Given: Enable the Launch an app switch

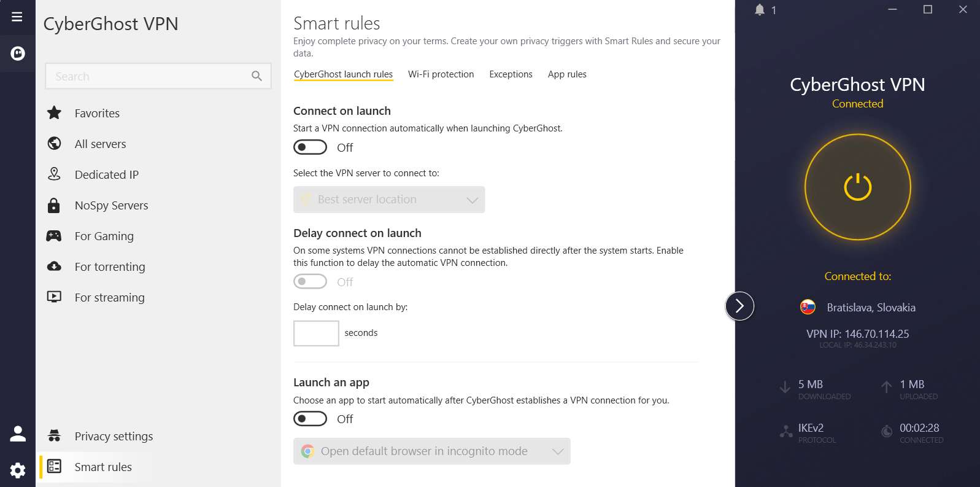Looking at the screenshot, I should tap(310, 419).
